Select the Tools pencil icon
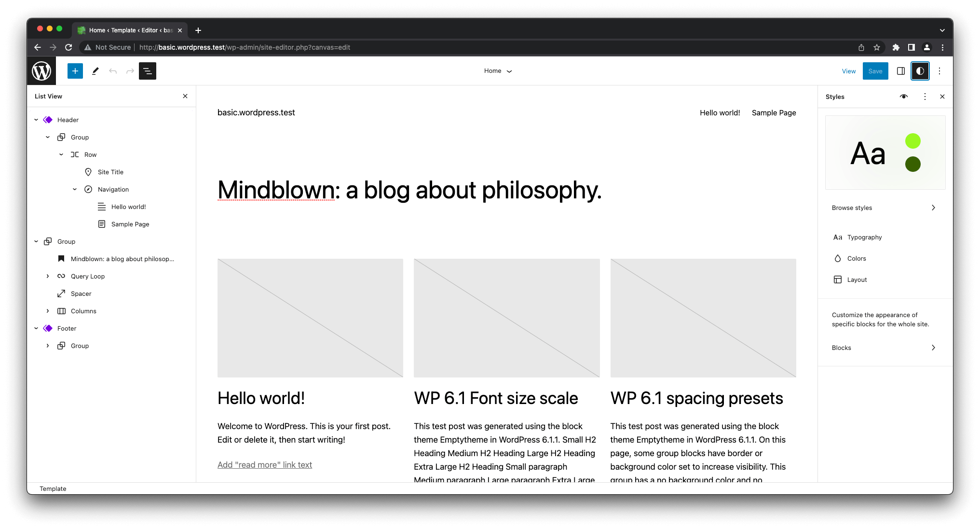 [95, 71]
